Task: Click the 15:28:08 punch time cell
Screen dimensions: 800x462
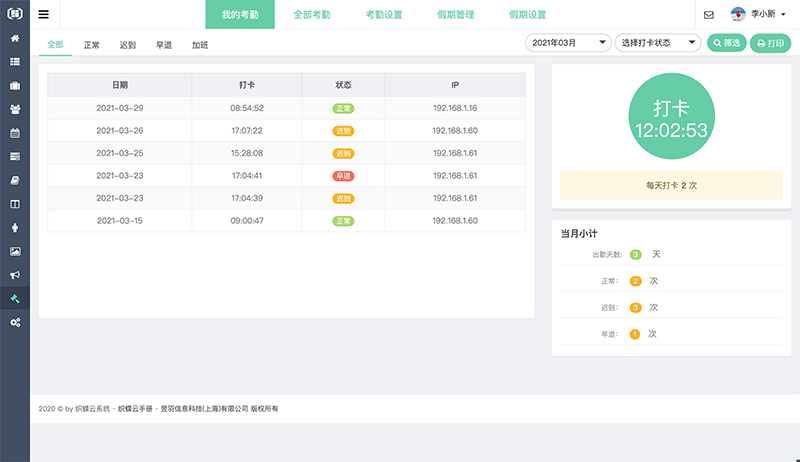Action: click(x=247, y=153)
